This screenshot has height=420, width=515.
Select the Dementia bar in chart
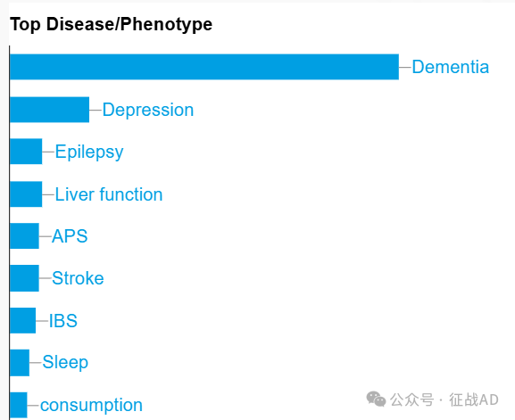tap(204, 67)
